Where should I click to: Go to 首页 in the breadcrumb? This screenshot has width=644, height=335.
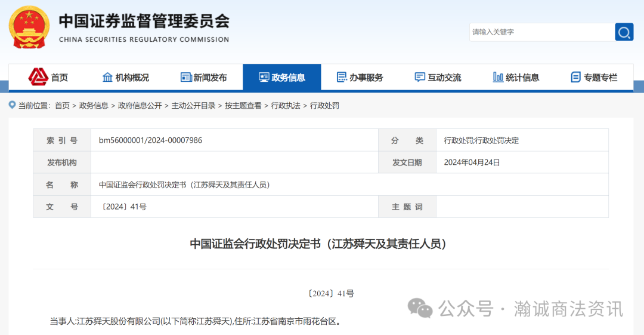[63, 106]
